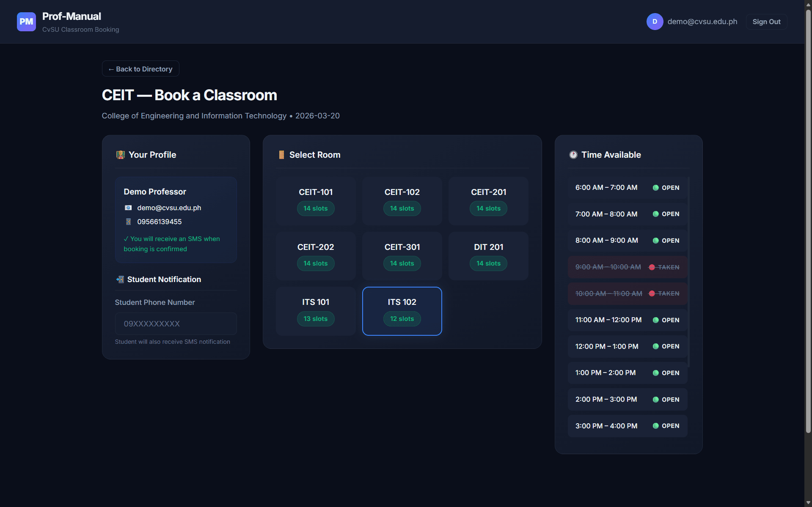Screen dimensions: 812x507
Task: Go back to the Directory
Action: (x=140, y=69)
